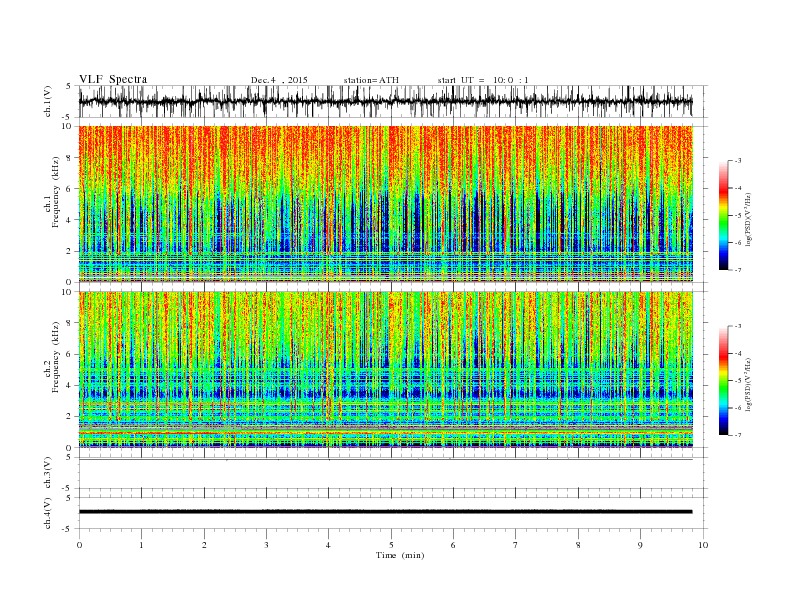Image resolution: width=792 pixels, height=612 pixels.
Task: Click the "station=ATH" header label
Action: pyautogui.click(x=371, y=80)
